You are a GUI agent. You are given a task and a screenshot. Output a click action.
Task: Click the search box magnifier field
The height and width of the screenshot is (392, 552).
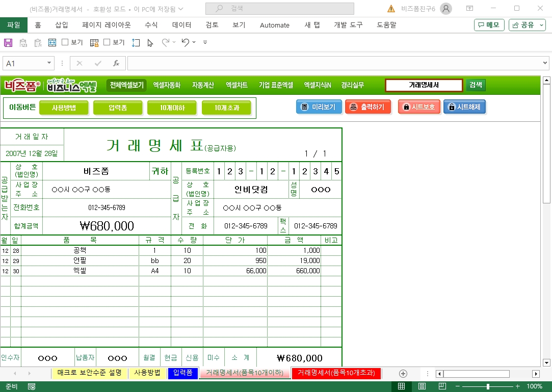(x=279, y=9)
